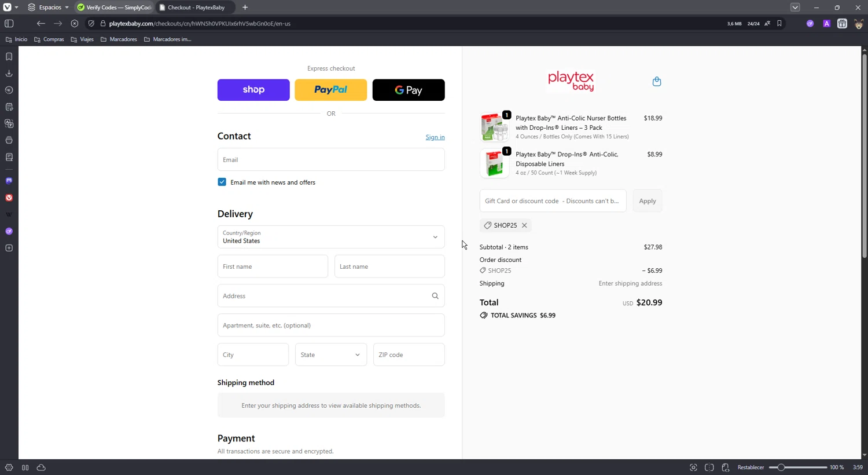Toggle the side panel visibility button
Image resolution: width=868 pixels, height=475 pixels.
9,24
